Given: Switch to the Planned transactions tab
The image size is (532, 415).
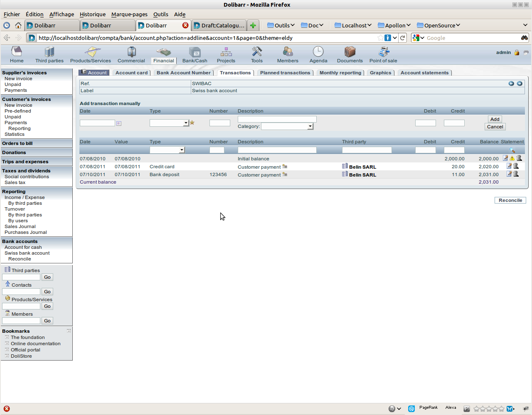Looking at the screenshot, I should pyautogui.click(x=285, y=73).
